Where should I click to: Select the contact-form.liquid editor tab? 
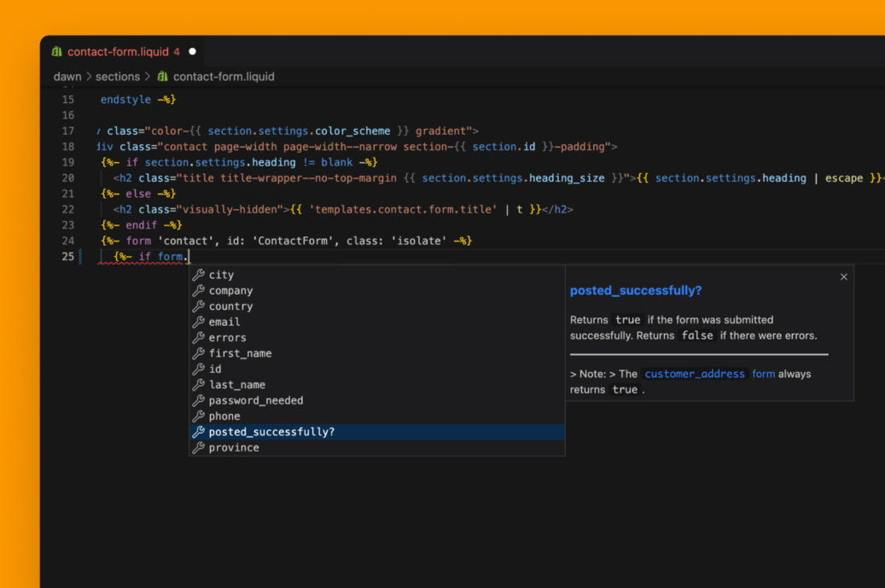(x=118, y=51)
